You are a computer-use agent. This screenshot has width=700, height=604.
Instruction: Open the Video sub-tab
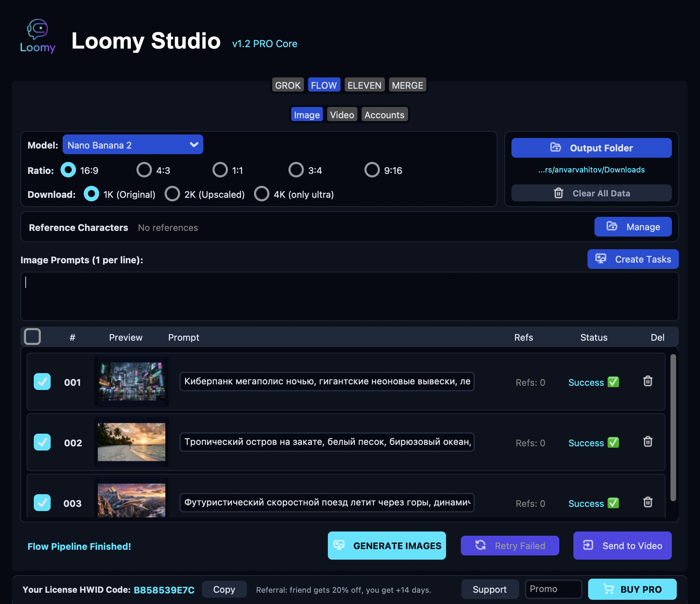coord(342,115)
